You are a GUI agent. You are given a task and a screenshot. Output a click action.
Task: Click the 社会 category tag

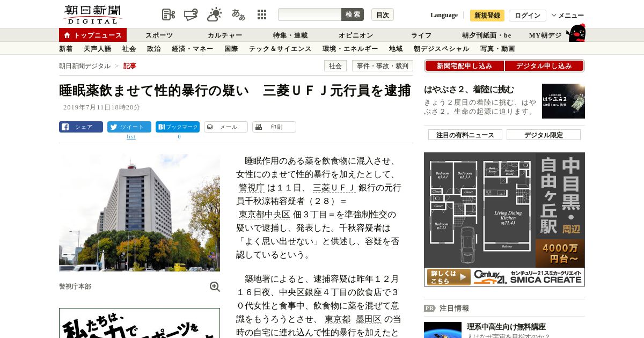(335, 66)
